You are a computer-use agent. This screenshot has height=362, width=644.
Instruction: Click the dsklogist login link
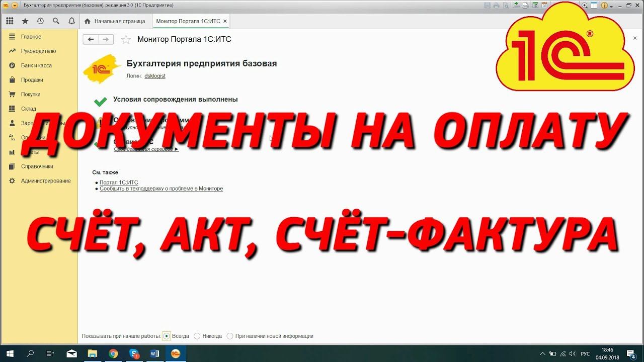click(155, 76)
